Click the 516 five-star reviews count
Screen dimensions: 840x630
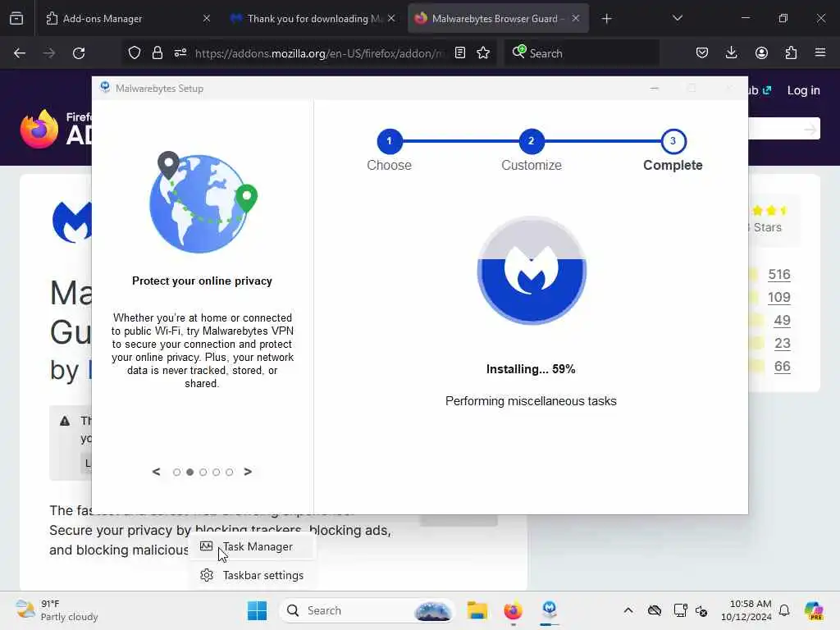(x=779, y=274)
